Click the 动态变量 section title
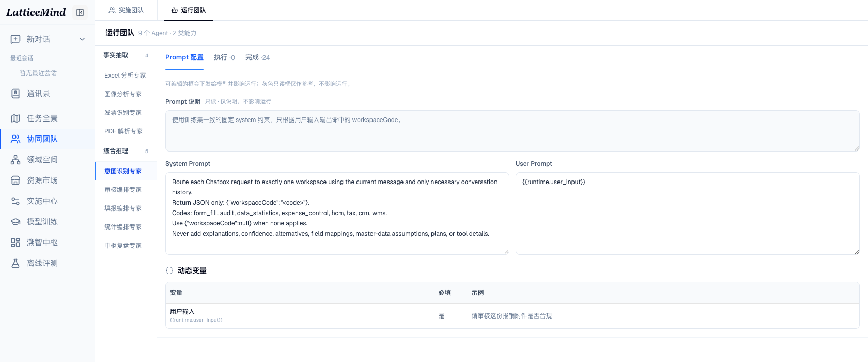The image size is (868, 362). coord(192,270)
